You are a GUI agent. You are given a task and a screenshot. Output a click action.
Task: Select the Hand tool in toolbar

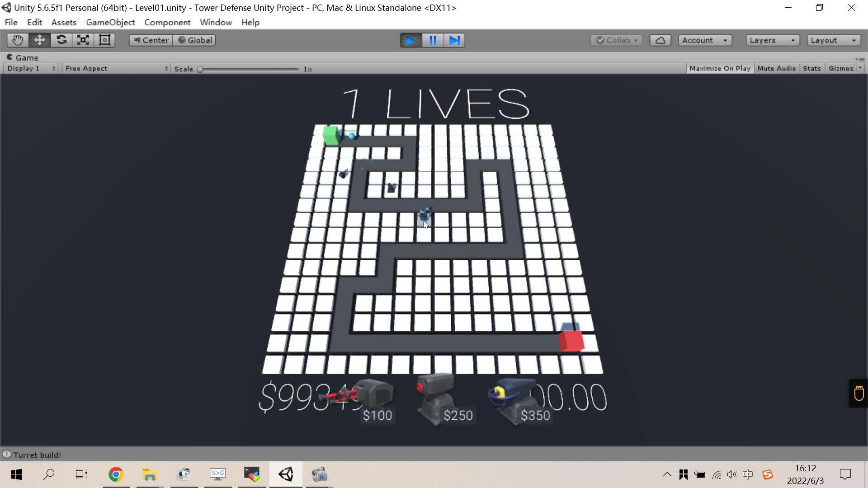pos(18,40)
